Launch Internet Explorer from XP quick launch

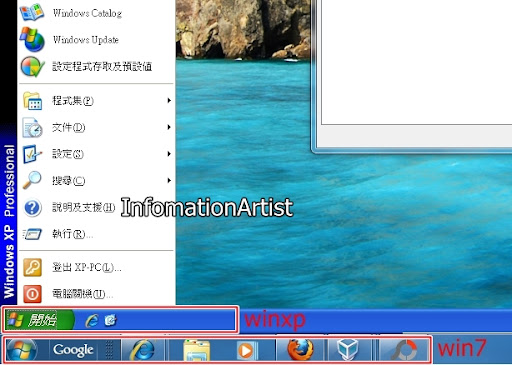[92, 321]
